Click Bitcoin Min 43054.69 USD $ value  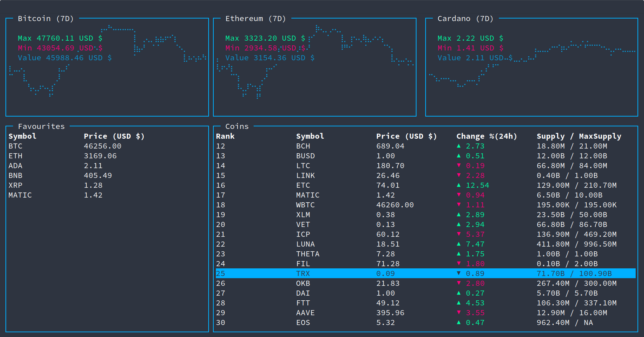coord(60,48)
